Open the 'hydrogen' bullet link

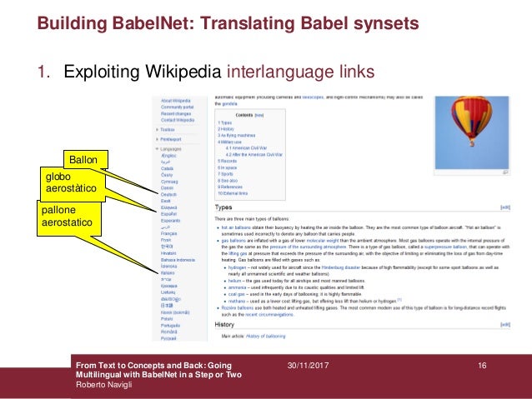click(x=237, y=267)
